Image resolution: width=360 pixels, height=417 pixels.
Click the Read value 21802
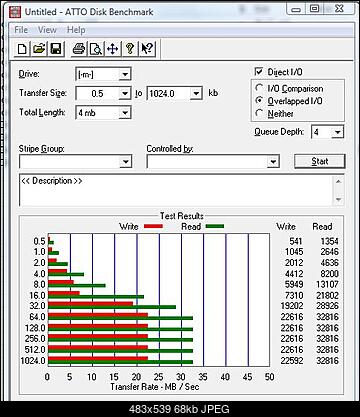(x=327, y=295)
